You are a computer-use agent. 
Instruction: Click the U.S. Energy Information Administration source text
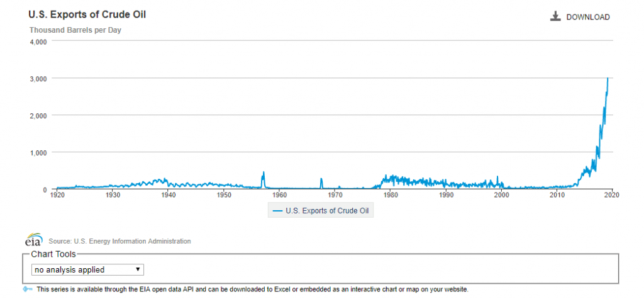pos(119,241)
